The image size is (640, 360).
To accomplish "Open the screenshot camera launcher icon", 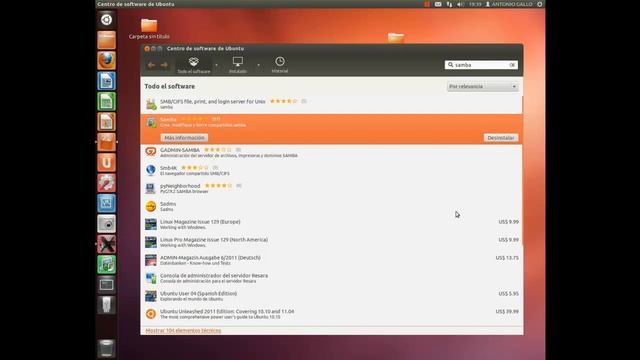I will (106, 224).
